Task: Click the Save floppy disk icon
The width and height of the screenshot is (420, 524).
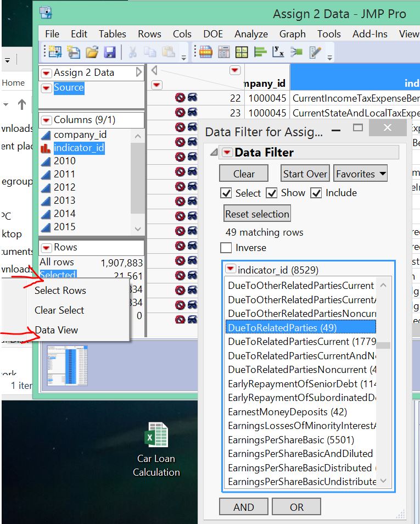Action: [x=110, y=52]
